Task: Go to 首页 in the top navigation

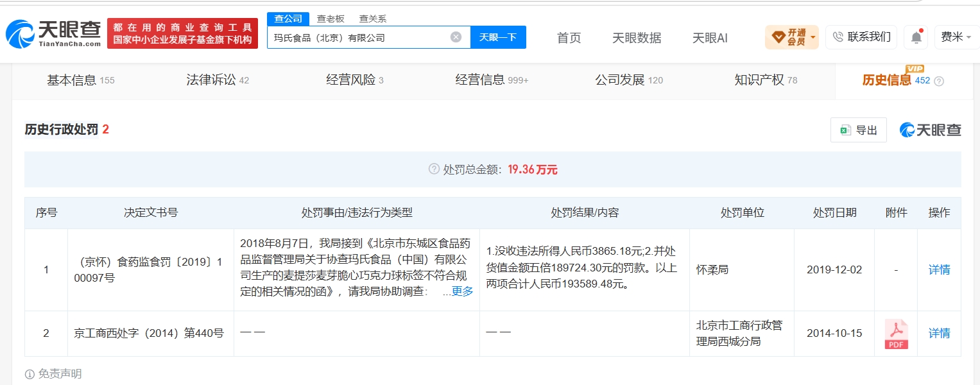Action: [569, 38]
